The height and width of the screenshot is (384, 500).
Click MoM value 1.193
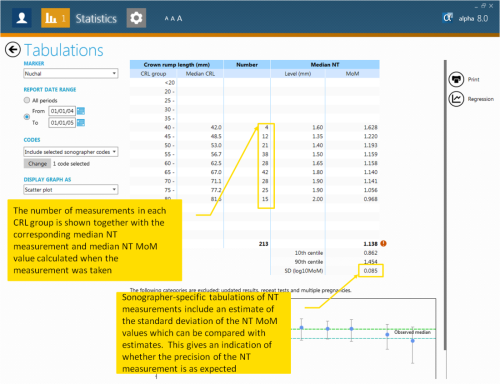tap(370, 145)
